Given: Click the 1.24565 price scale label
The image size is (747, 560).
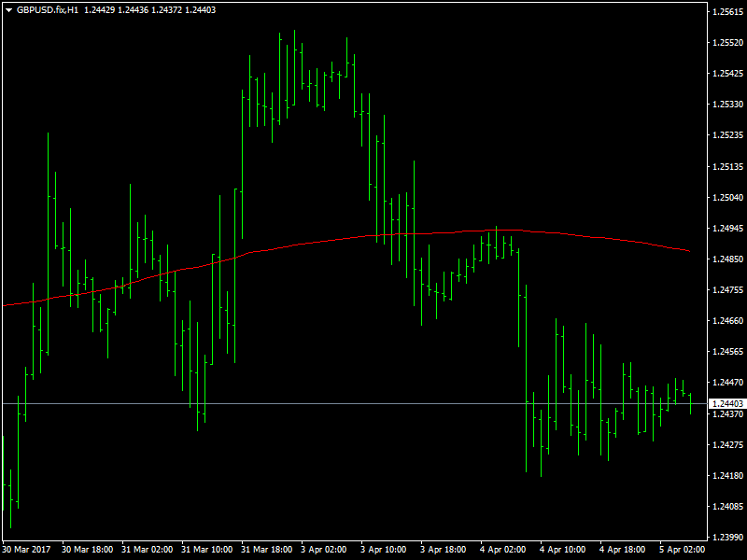Looking at the screenshot, I should (728, 352).
